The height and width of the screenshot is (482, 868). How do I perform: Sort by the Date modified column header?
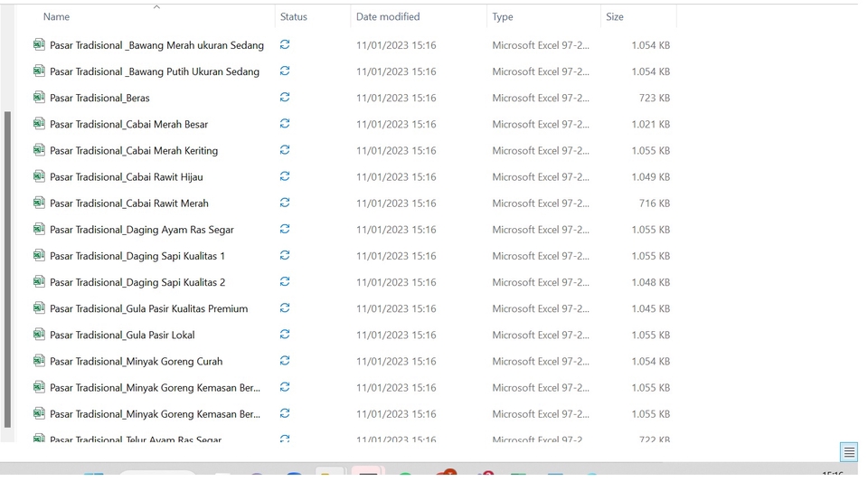click(388, 16)
